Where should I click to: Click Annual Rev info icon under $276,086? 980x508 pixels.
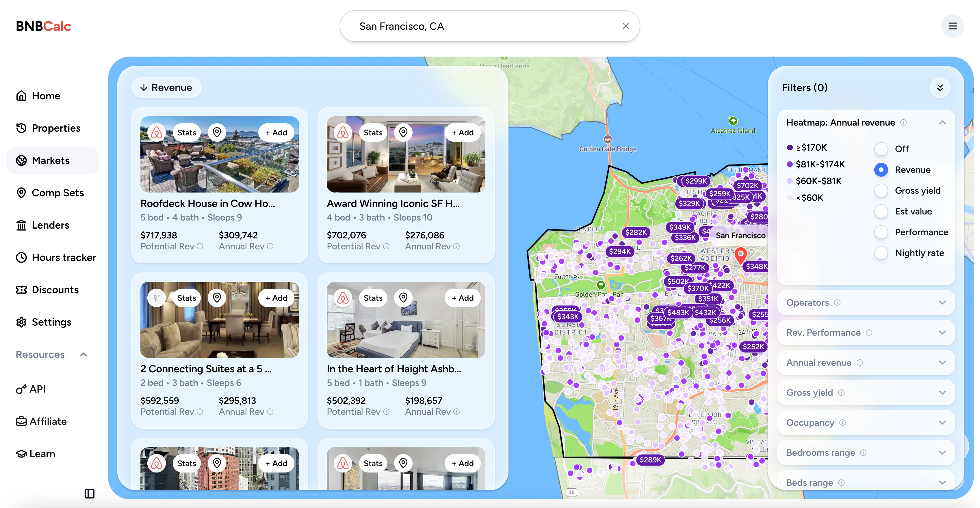456,246
